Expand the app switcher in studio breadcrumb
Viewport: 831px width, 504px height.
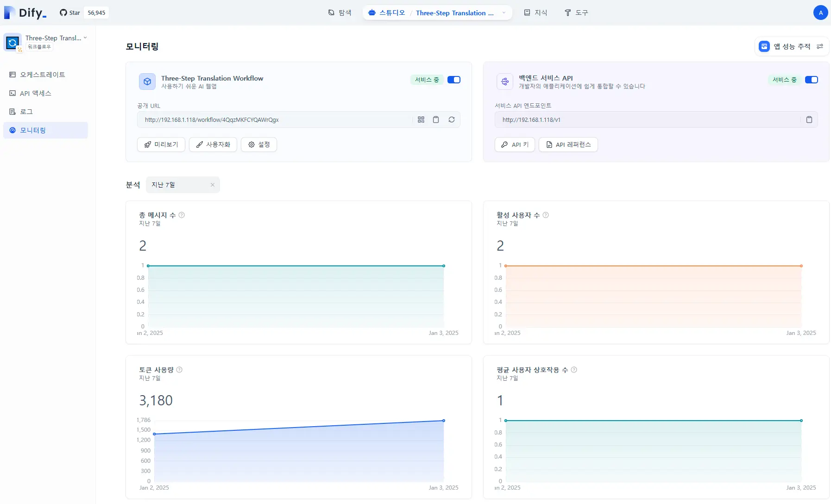504,13
